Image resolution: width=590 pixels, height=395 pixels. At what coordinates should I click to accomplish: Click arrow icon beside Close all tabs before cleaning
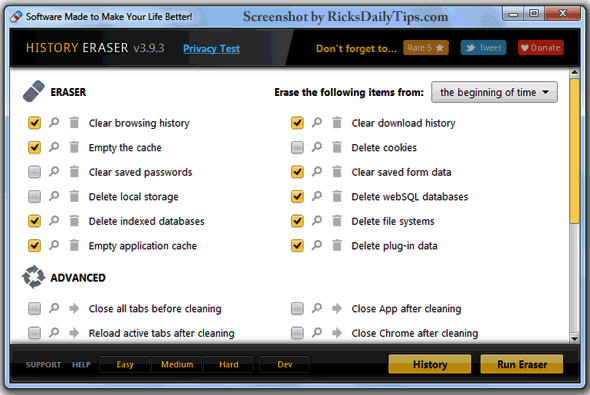click(x=74, y=308)
